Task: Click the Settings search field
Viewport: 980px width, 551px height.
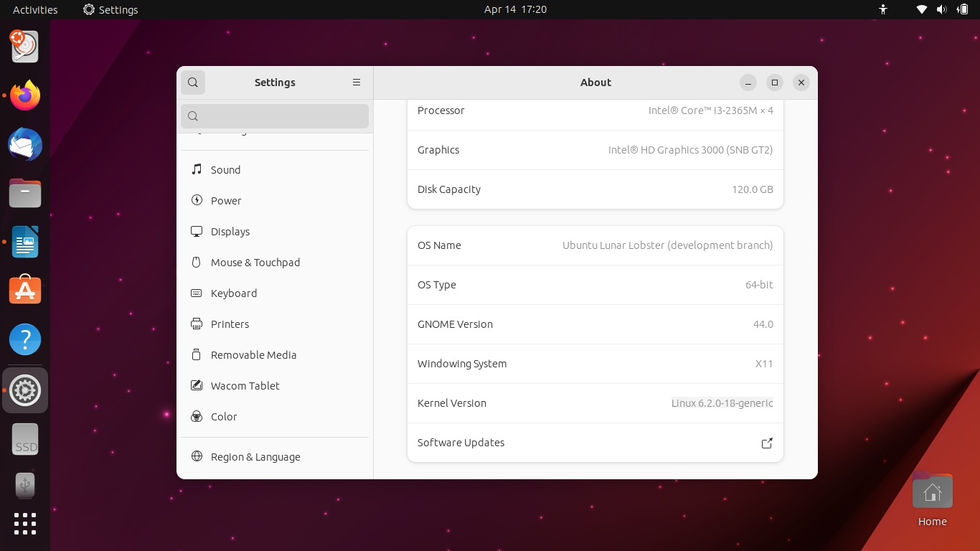Action: click(274, 116)
